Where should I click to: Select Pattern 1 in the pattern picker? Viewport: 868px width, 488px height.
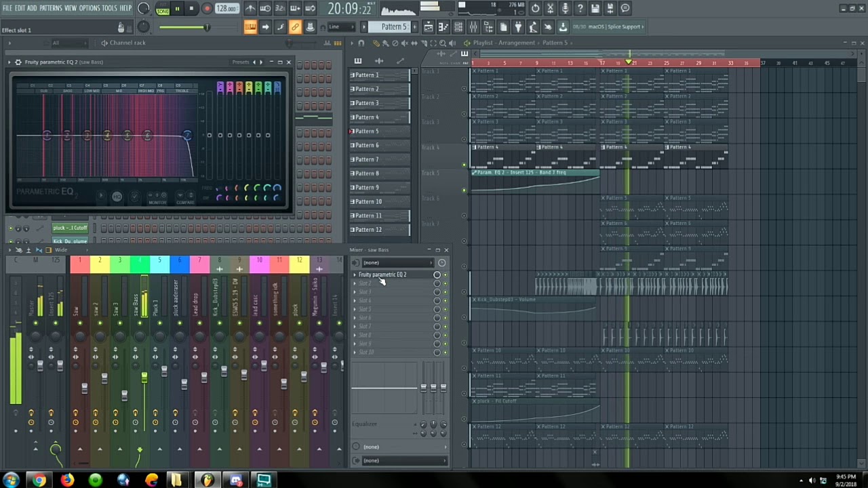pos(380,75)
